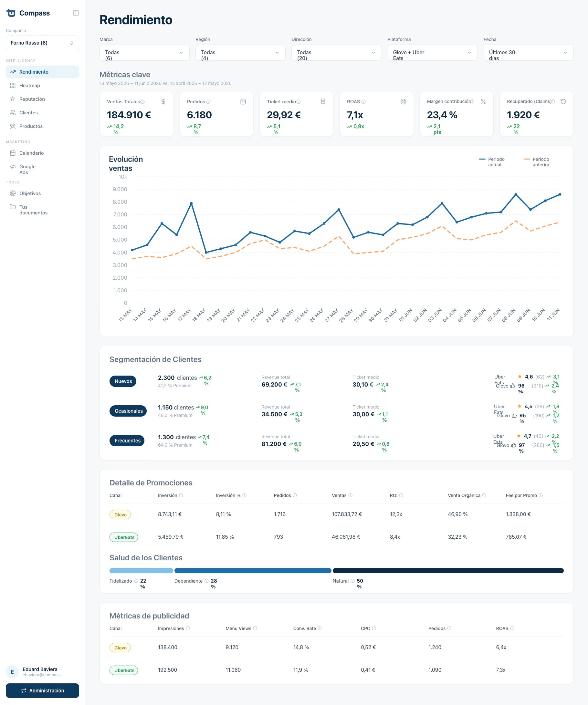Click percent icon on Margen contribución card
The height and width of the screenshot is (705, 588).
(x=483, y=101)
